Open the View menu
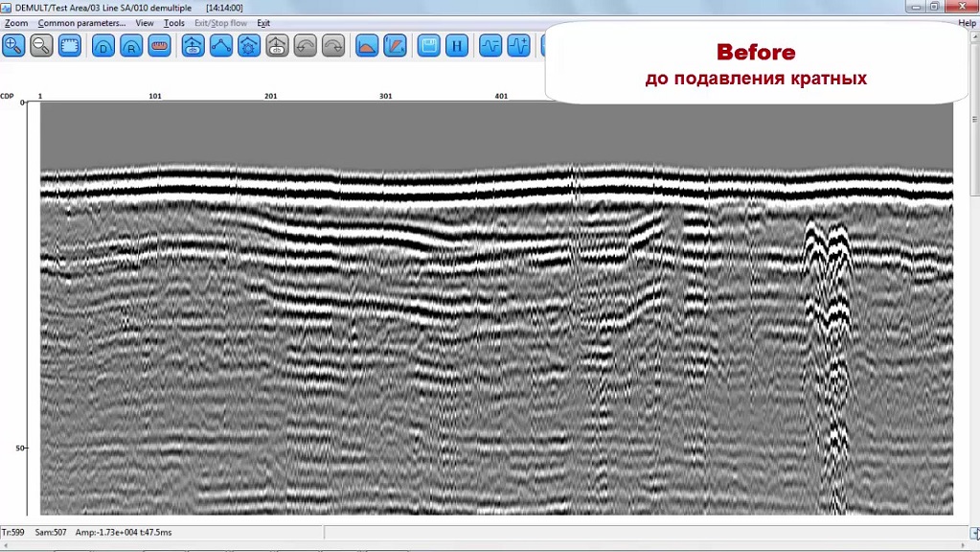The height and width of the screenshot is (552, 980). [x=145, y=23]
